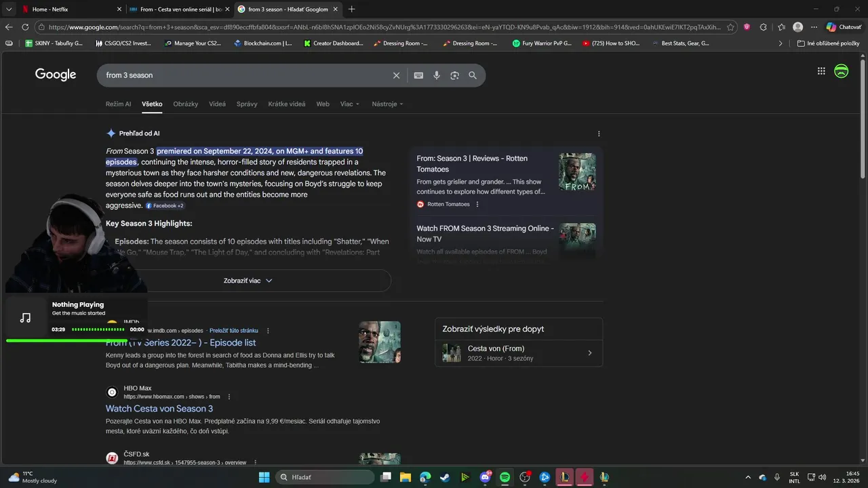Open Rotten Tomatoes source options menu
The width and height of the screenshot is (868, 488).
tap(477, 204)
